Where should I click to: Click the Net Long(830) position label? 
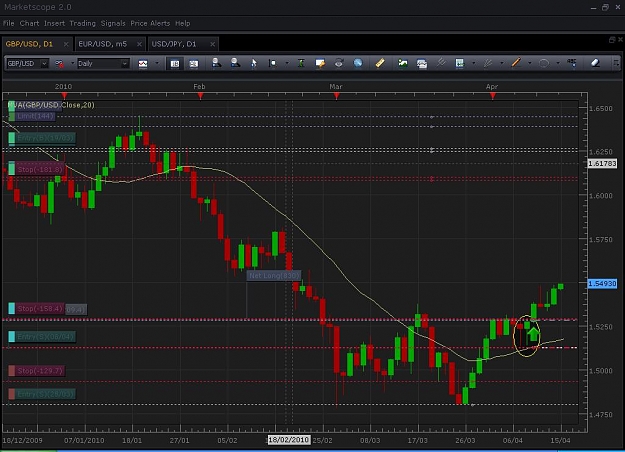coord(274,275)
